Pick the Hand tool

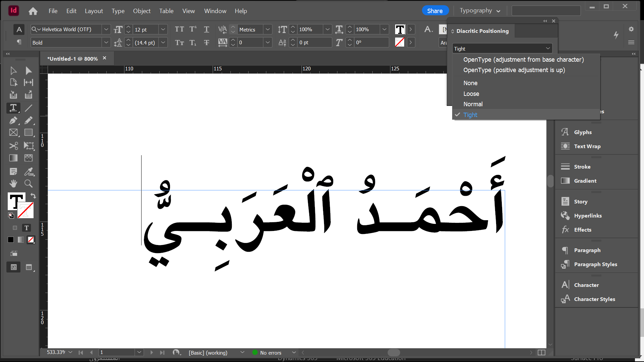(x=13, y=184)
